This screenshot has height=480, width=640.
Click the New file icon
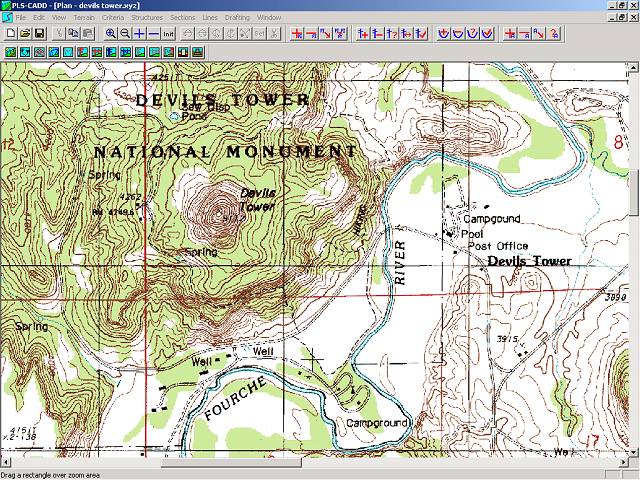point(11,33)
